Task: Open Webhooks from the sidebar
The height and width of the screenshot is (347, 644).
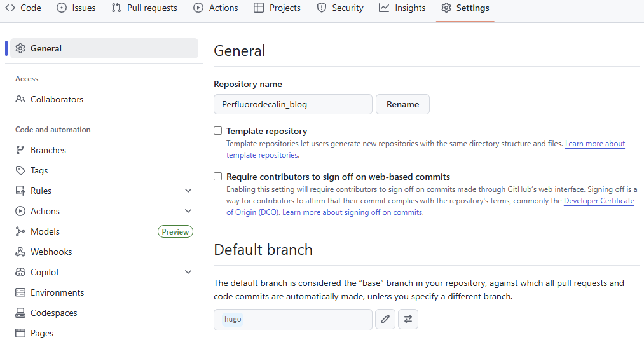Action: pyautogui.click(x=51, y=252)
